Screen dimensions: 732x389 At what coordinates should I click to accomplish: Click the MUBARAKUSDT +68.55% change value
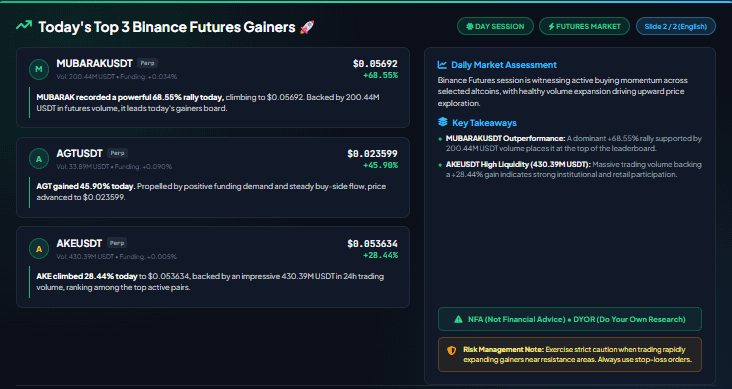pyautogui.click(x=380, y=75)
